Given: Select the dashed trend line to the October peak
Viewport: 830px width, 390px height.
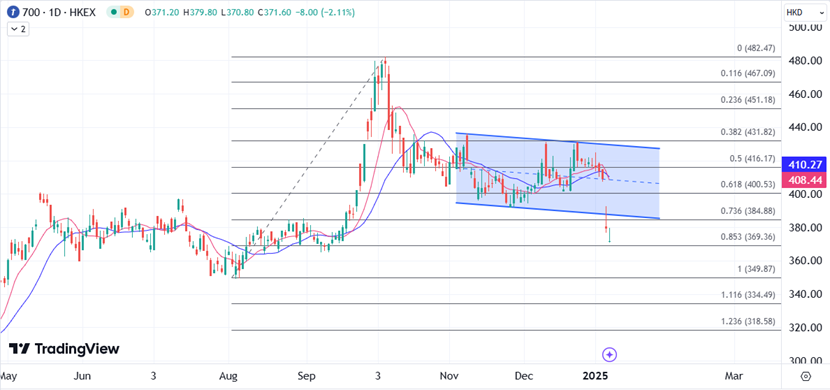Looking at the screenshot, I should pos(309,168).
